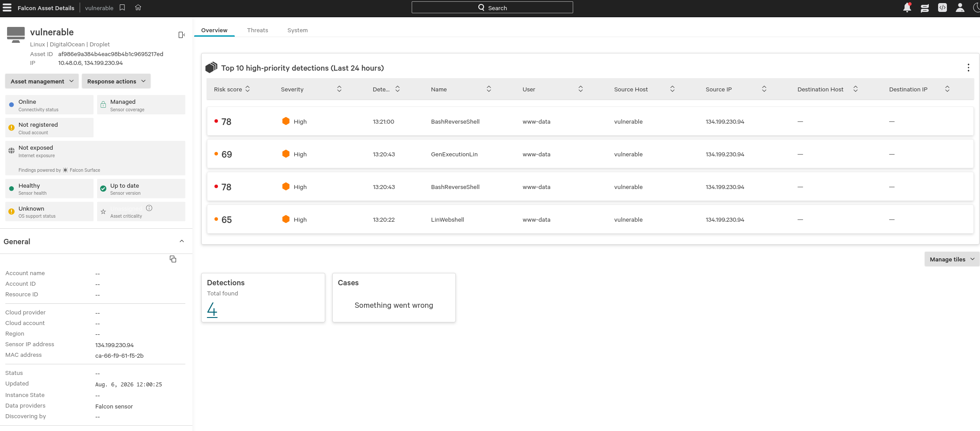
Task: Open the Online connectivity status tile
Action: coord(49,105)
